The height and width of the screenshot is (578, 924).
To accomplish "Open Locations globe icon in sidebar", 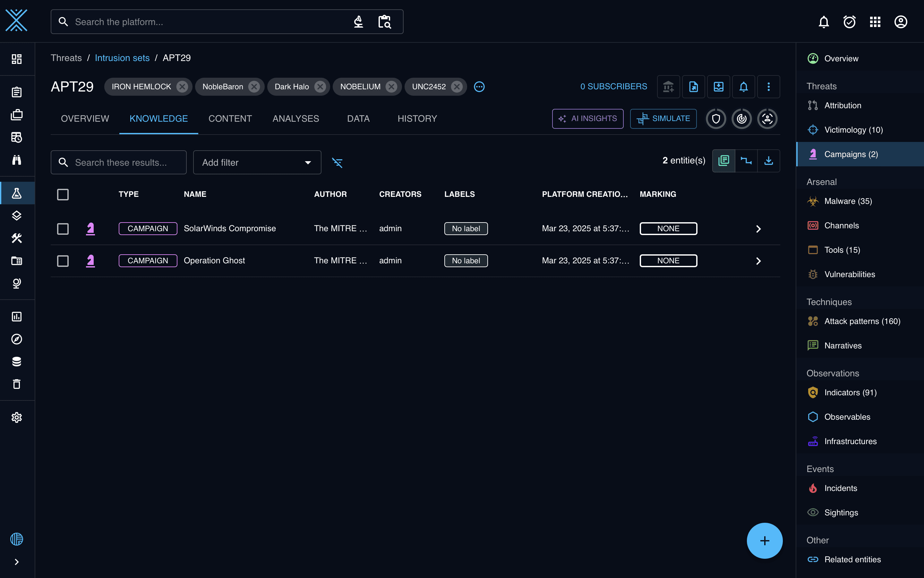I will pyautogui.click(x=16, y=283).
